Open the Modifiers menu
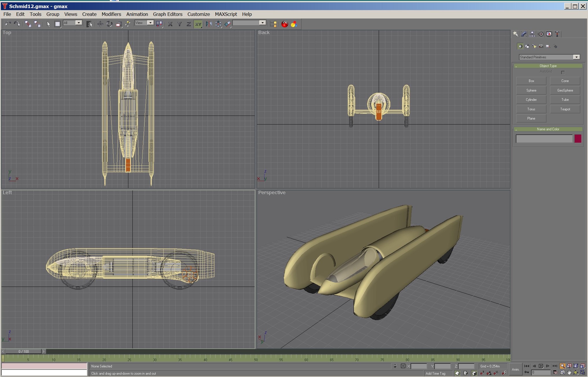 [111, 14]
